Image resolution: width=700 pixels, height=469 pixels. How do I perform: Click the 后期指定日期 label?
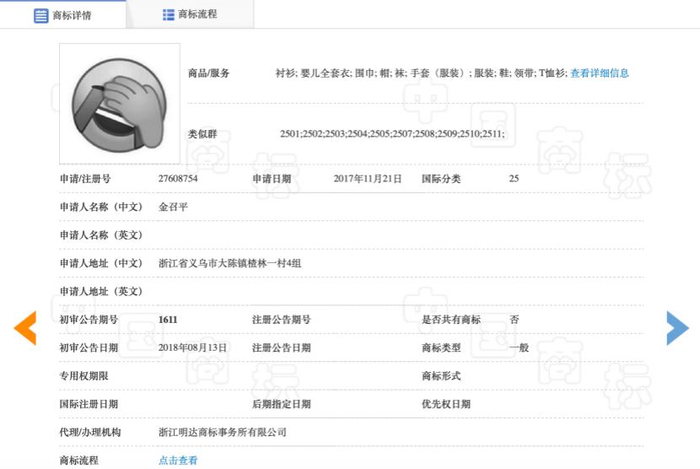[x=281, y=404]
